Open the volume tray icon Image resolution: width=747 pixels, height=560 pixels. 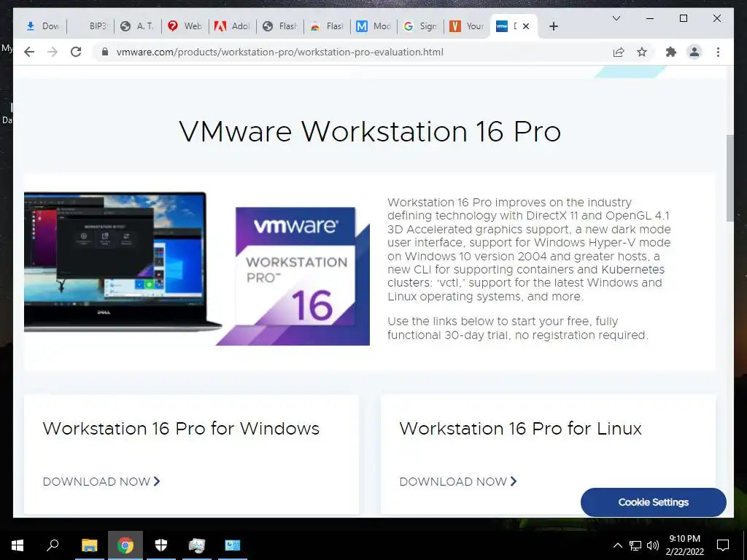(x=653, y=545)
